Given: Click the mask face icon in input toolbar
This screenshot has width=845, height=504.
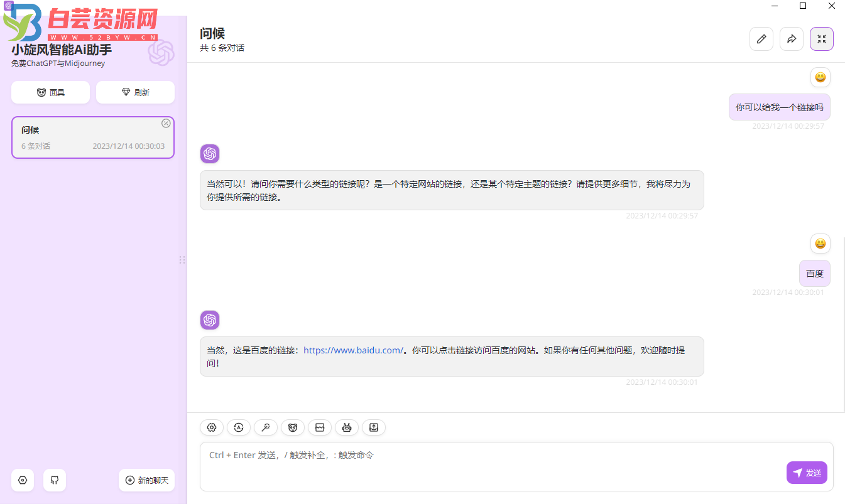Looking at the screenshot, I should [x=293, y=427].
